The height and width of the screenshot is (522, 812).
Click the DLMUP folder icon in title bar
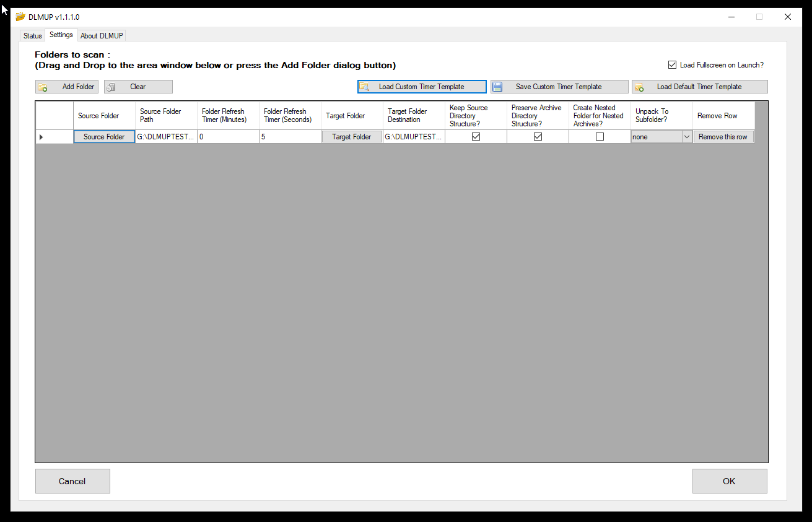point(20,17)
